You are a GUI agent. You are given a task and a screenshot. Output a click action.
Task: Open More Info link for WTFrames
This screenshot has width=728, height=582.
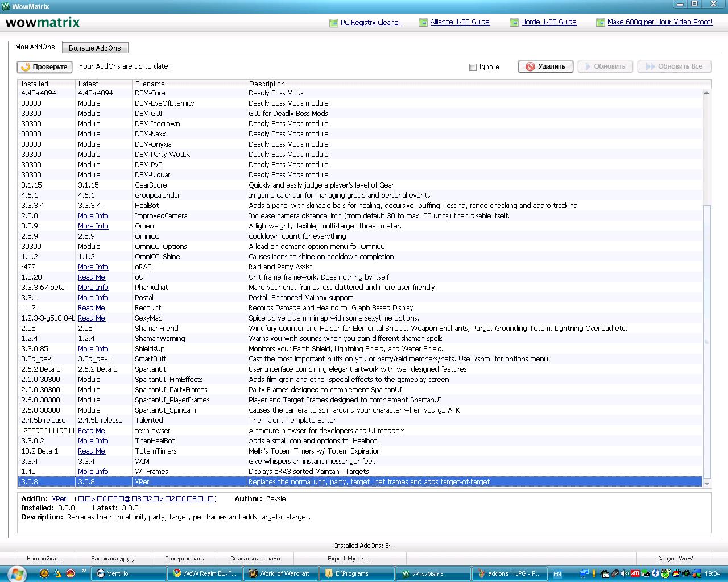[x=93, y=472]
